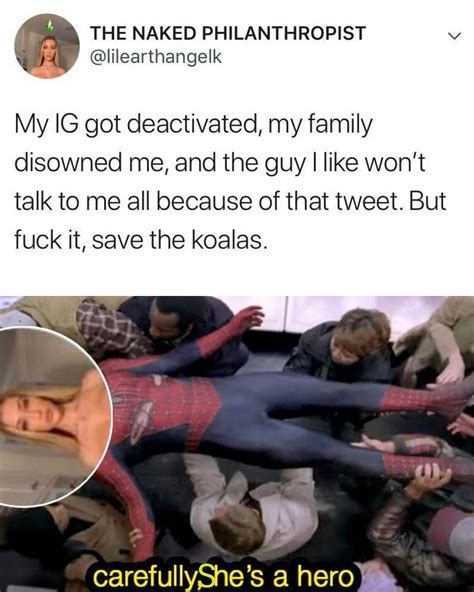
Task: Open THE NAKED PHILANTHROPIST profile name
Action: (x=228, y=33)
